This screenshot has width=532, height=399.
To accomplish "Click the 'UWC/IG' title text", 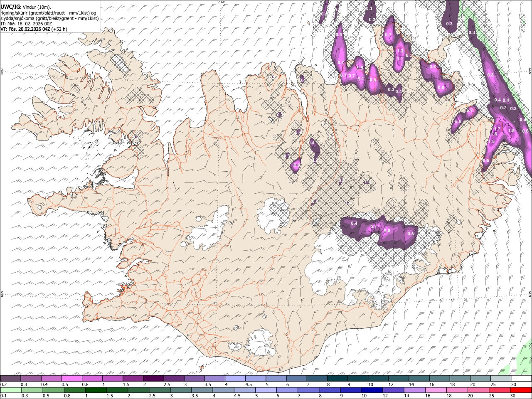I will coord(10,7).
